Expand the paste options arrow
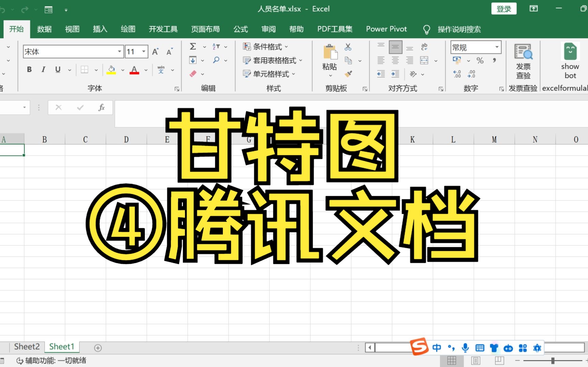Image resolution: width=588 pixels, height=367 pixels. point(330,76)
